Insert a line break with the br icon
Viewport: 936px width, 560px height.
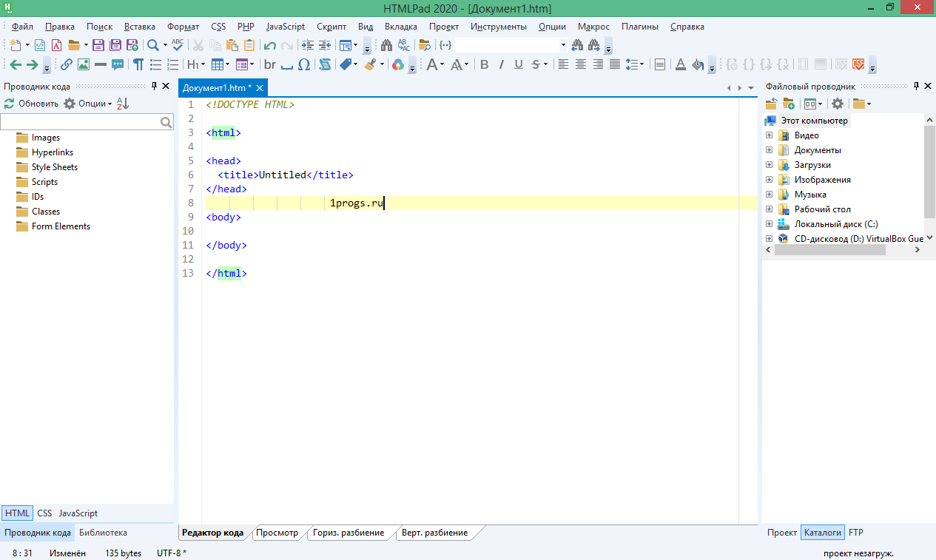pyautogui.click(x=270, y=64)
